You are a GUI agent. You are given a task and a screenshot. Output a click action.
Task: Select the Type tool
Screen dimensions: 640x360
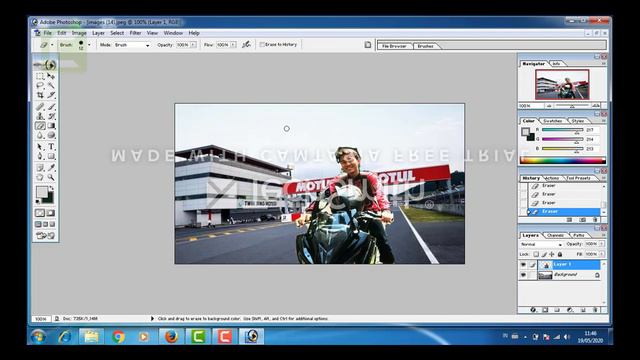(51, 147)
